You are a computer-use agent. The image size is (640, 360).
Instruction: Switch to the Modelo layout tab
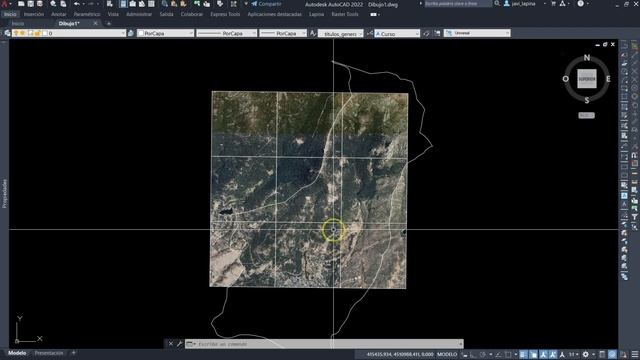point(17,353)
